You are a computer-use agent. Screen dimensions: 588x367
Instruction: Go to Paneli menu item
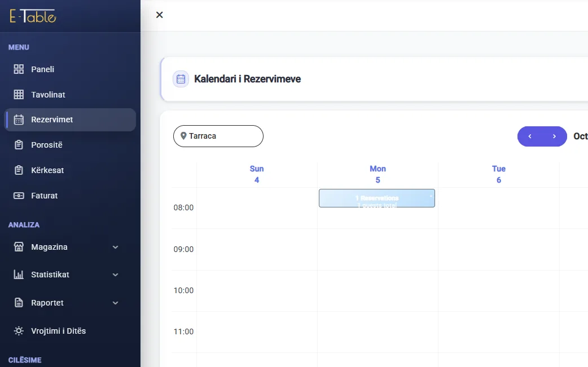click(70, 69)
